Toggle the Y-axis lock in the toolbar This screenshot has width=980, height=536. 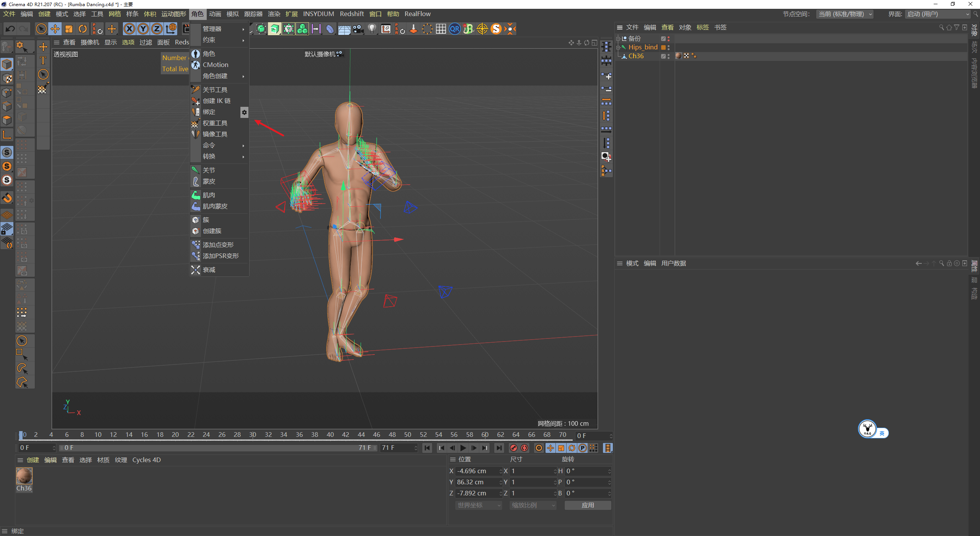(x=143, y=29)
